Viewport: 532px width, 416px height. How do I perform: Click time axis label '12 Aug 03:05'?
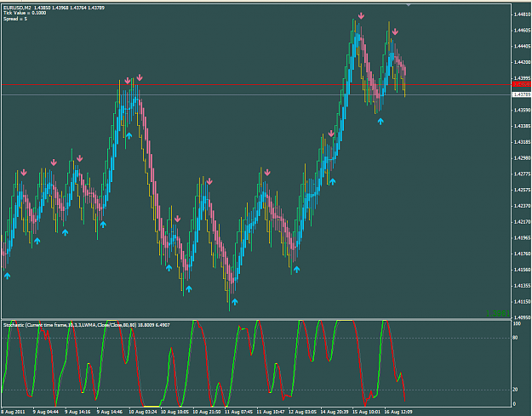click(302, 412)
